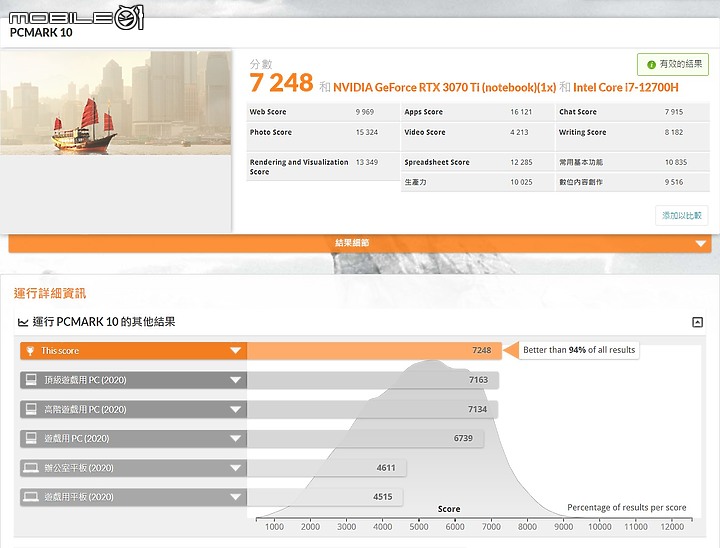Viewport: 720px width, 548px height.
Task: Click the 4515 score bar
Action: point(325,497)
